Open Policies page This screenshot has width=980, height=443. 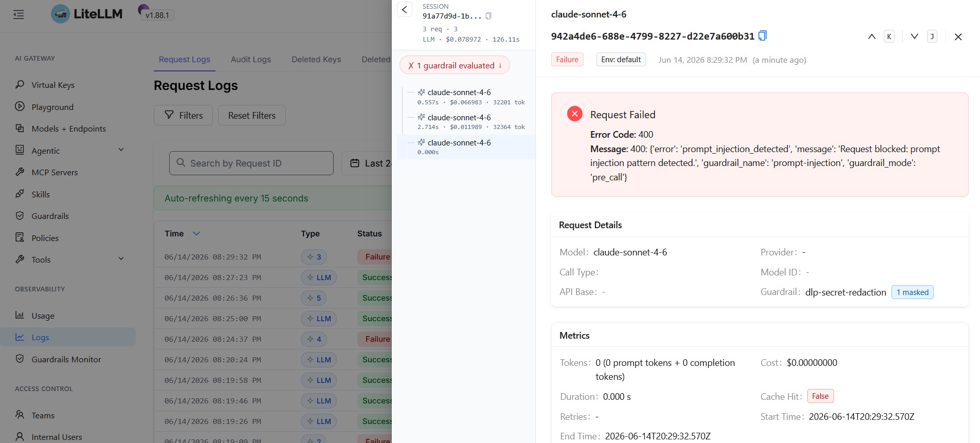pos(45,238)
